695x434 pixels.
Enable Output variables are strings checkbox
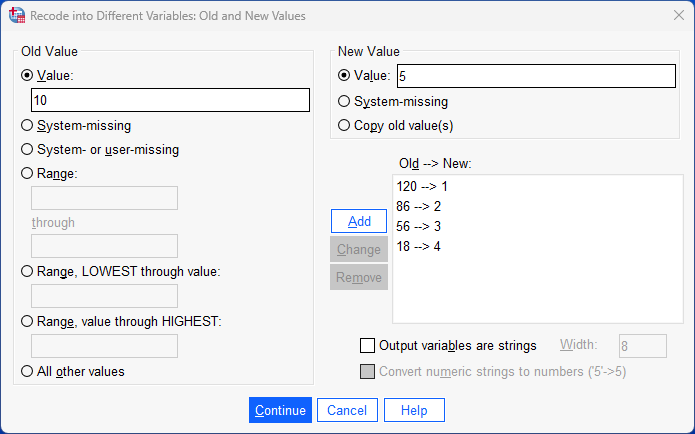367,346
